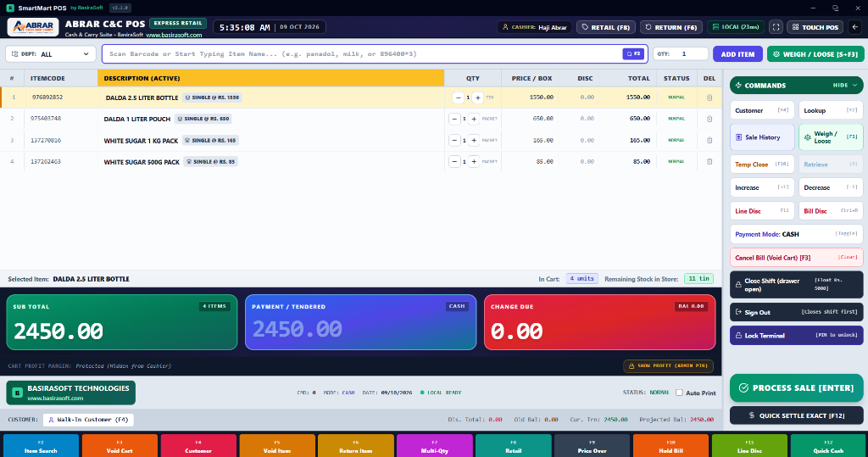Click Weigh / Loose in Commands panel
This screenshot has height=457, width=868.
pos(831,137)
